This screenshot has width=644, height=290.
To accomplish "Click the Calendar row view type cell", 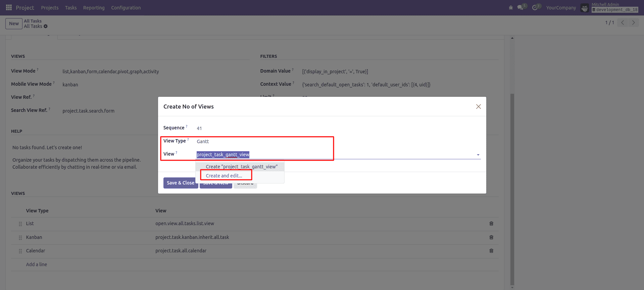I will click(x=36, y=251).
